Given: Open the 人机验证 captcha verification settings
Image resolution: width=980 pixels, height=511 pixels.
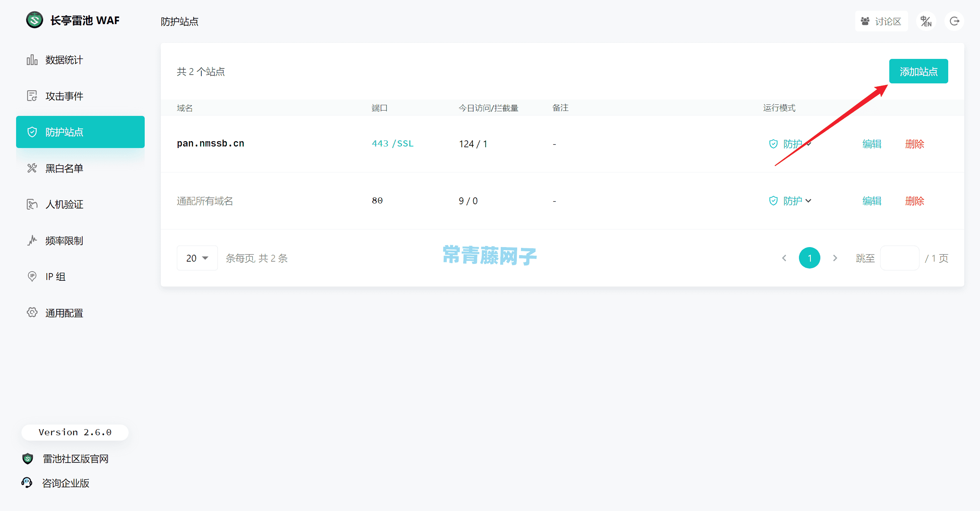Looking at the screenshot, I should coord(64,204).
